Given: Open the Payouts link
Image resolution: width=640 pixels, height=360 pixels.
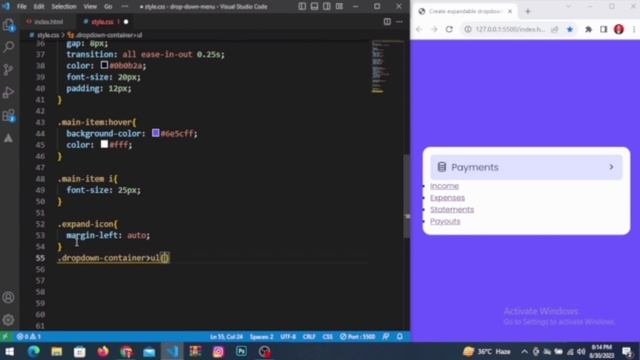Looking at the screenshot, I should click(445, 222).
